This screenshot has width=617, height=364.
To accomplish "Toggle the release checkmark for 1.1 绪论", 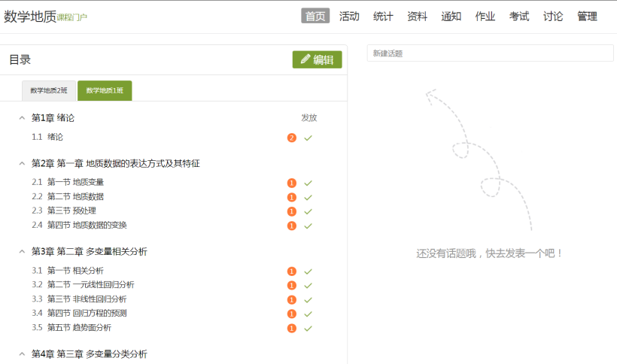I will (308, 138).
